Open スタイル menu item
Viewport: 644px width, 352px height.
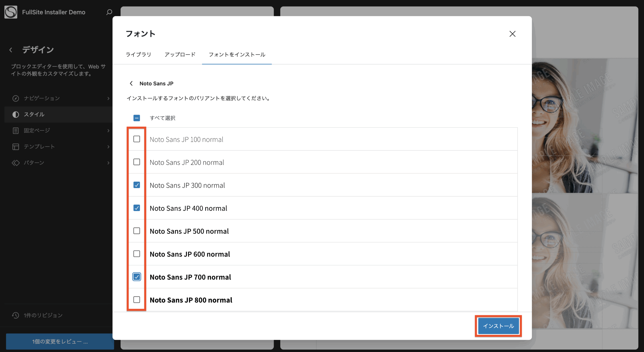(58, 114)
